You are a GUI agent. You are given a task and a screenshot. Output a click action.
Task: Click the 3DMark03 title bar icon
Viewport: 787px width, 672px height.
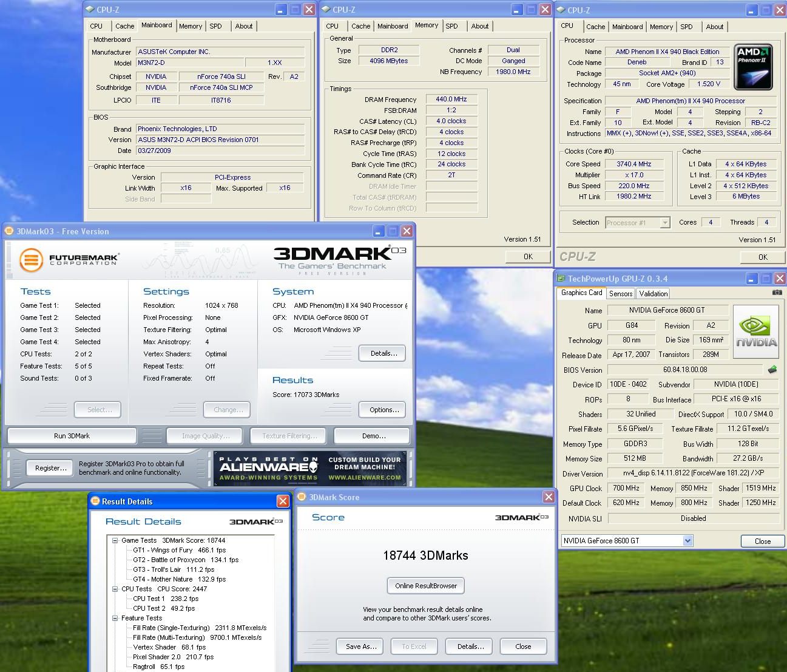9,231
